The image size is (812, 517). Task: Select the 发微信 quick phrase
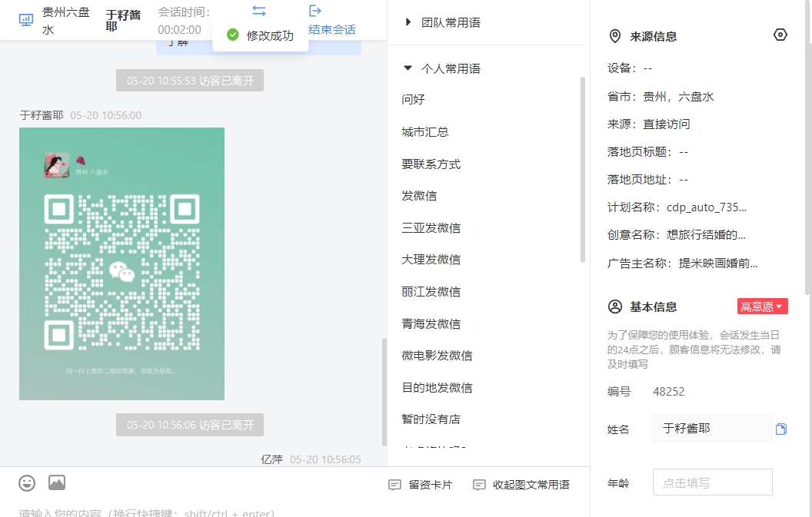[x=419, y=196]
